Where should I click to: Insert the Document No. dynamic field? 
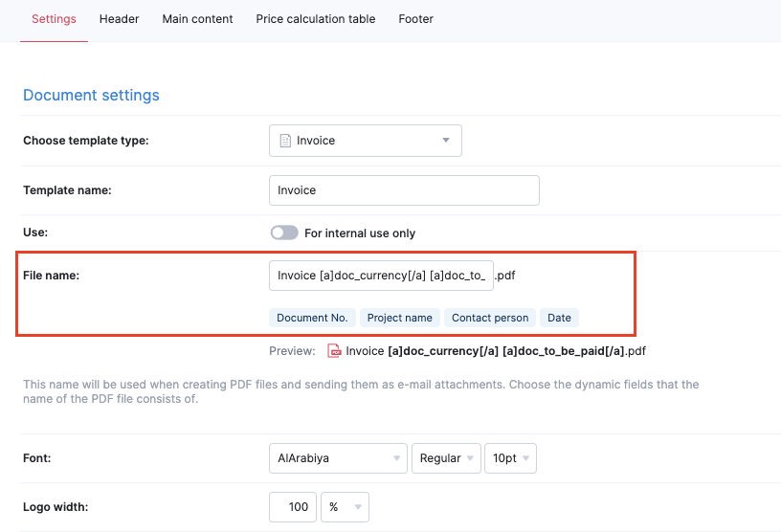click(312, 318)
